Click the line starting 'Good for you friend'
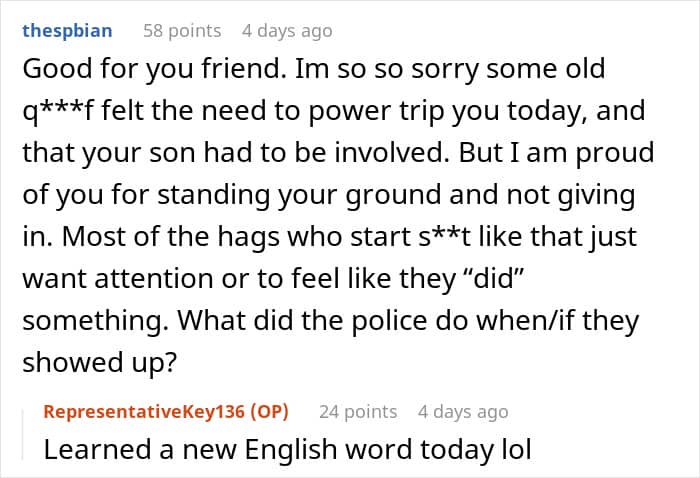 [314, 69]
